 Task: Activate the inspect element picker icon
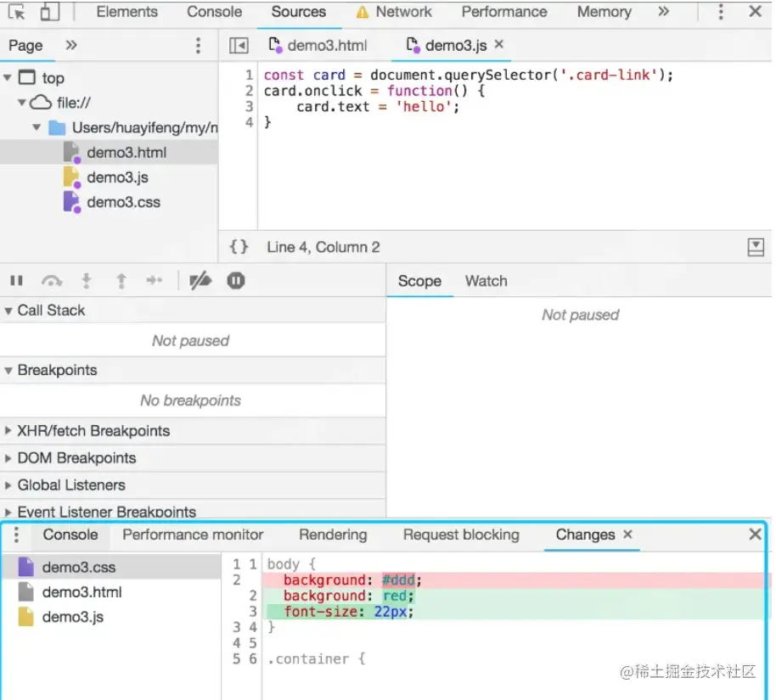click(x=17, y=11)
